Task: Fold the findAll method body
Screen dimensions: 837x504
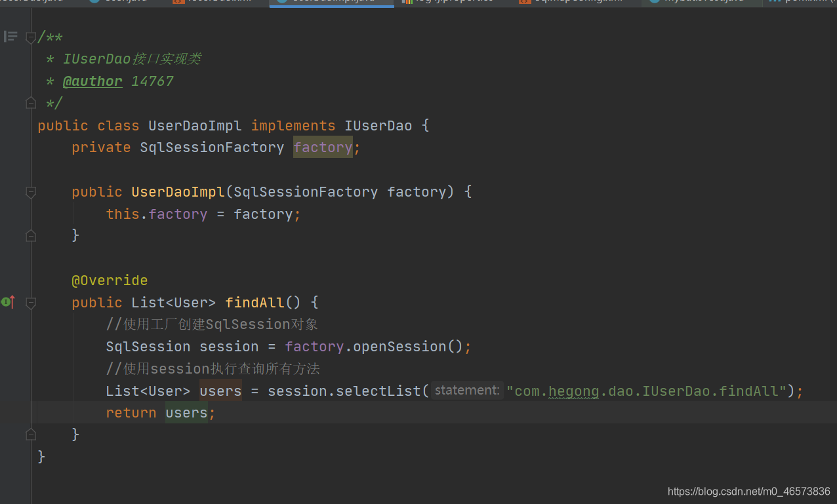Action: click(x=31, y=303)
